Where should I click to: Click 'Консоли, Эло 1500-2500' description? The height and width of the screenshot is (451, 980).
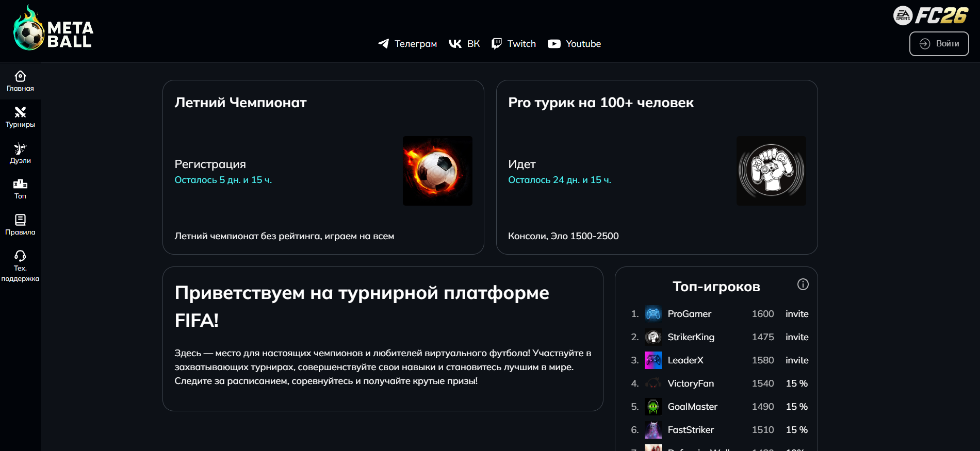[x=563, y=236]
